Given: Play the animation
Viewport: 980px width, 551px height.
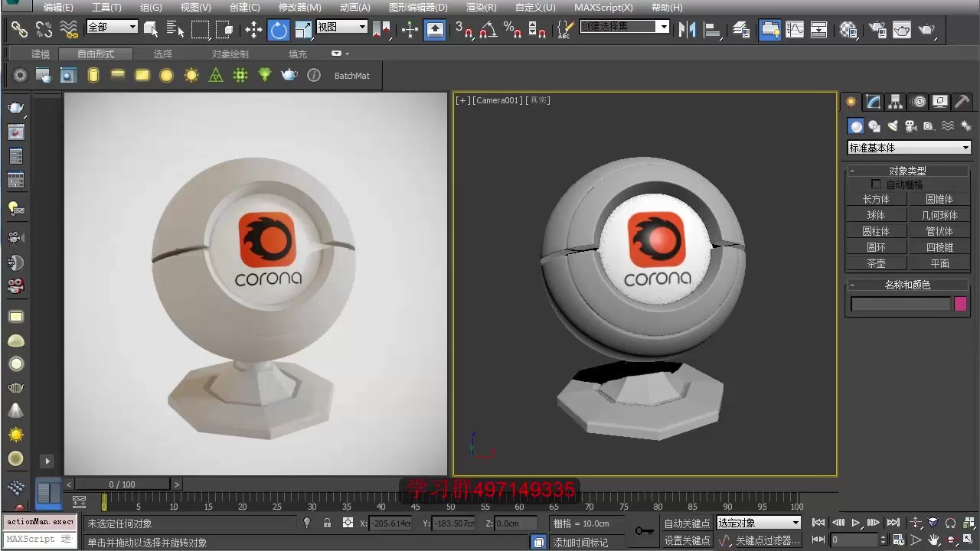Looking at the screenshot, I should tap(856, 523).
